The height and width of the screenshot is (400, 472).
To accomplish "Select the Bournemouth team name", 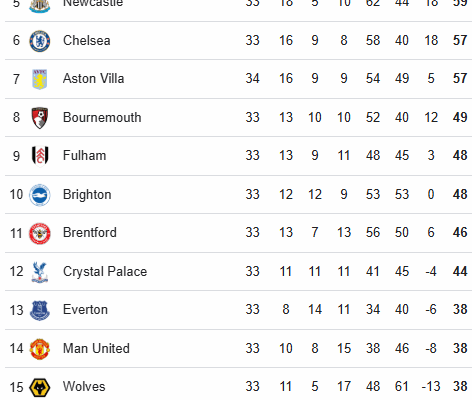I will (102, 118).
